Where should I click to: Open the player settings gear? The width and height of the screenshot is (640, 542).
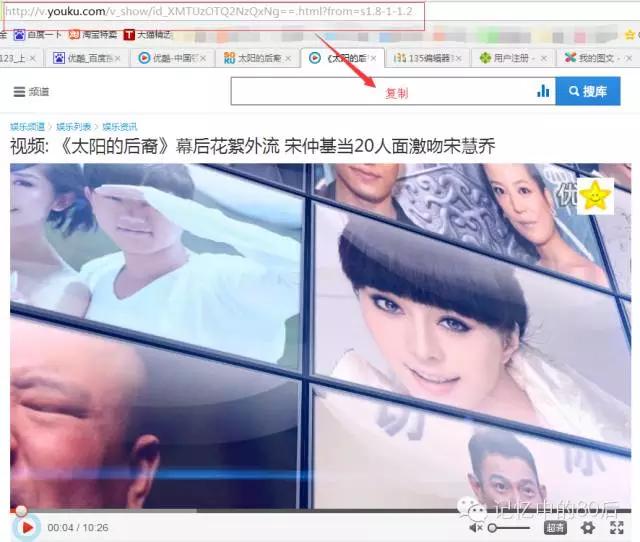coord(587,528)
